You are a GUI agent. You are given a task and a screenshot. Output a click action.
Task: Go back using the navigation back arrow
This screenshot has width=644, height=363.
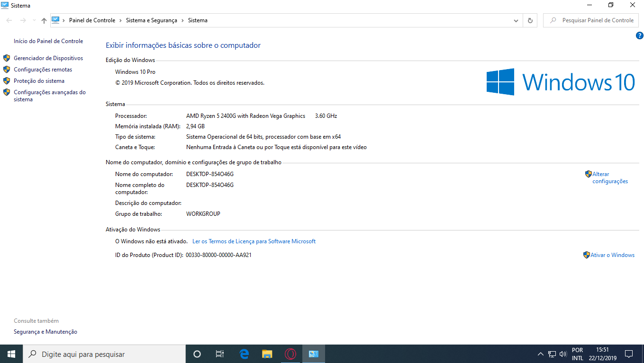pos(9,20)
